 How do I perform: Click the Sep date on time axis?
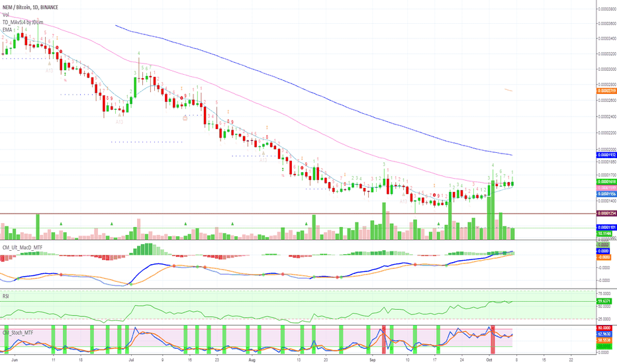(373, 359)
